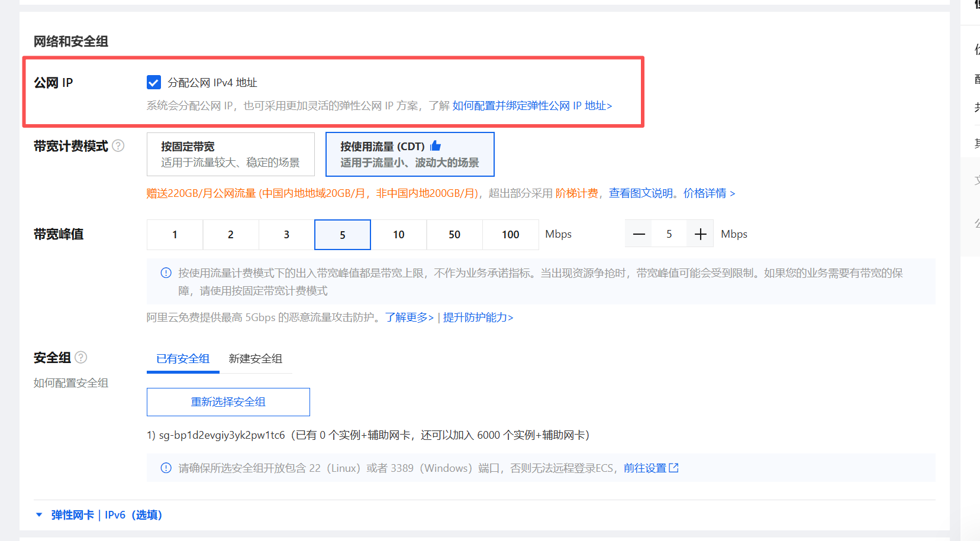Click the 弹性网卡 | IPv6 (选填) heading
The width and height of the screenshot is (980, 541).
[x=107, y=515]
